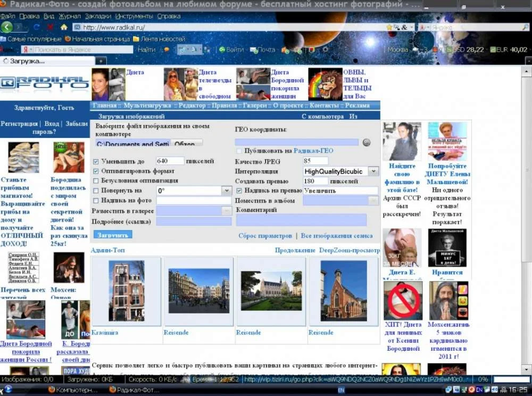Enable 'Безусловная оптимизация' checkbox
The image size is (532, 396).
(96, 180)
